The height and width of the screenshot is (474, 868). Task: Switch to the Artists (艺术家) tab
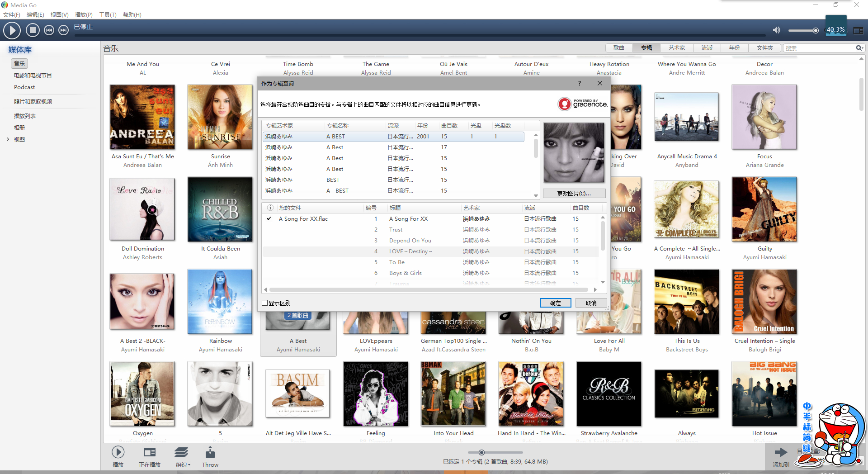point(677,48)
